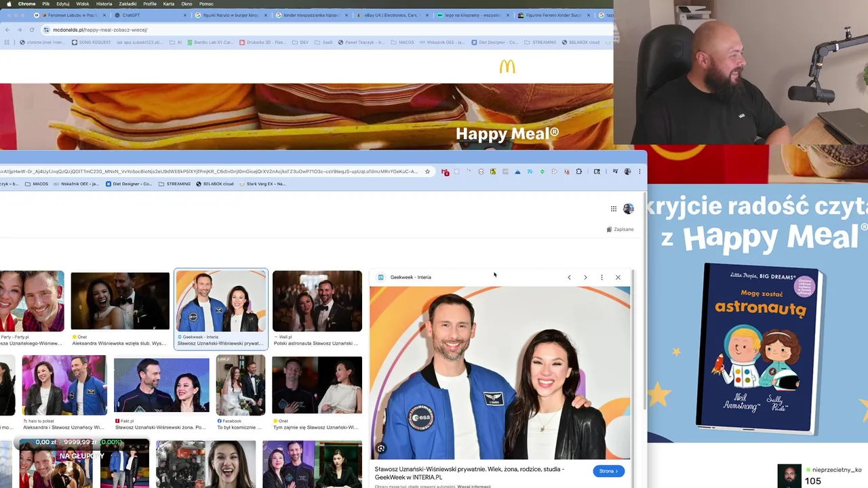Open the Well.pl Polski astronauta thumbnail
Viewport: 868px width, 488px height.
click(x=317, y=301)
